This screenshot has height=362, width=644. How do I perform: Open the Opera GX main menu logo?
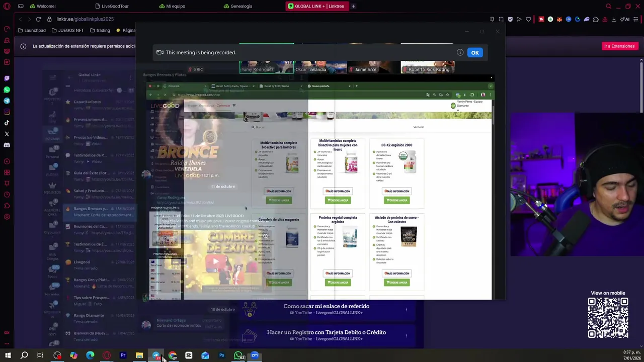click(7, 6)
